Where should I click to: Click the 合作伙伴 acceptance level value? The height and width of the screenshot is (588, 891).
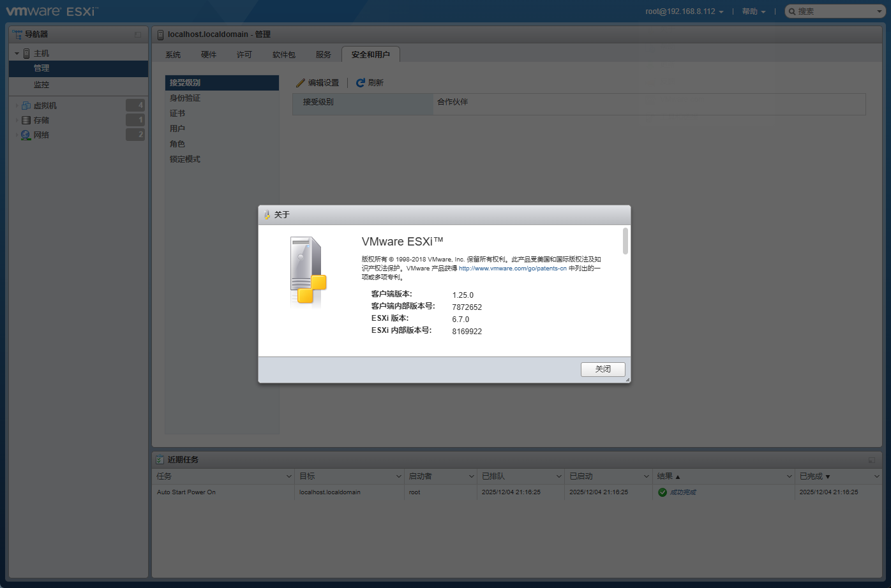453,102
